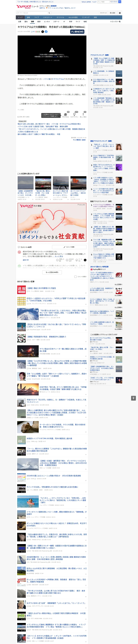138x644 pixels.
Task: Click the blue web search button
Action: click(120, 2)
